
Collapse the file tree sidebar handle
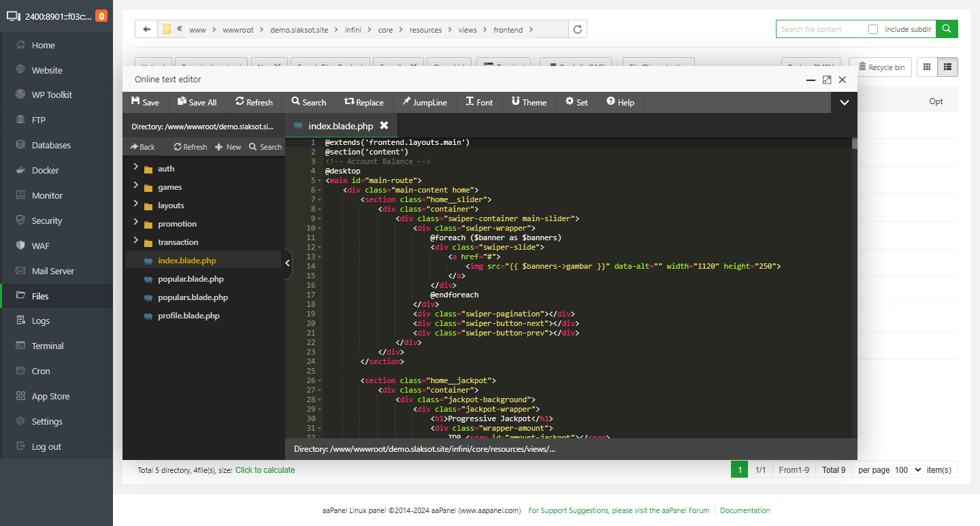pos(287,263)
